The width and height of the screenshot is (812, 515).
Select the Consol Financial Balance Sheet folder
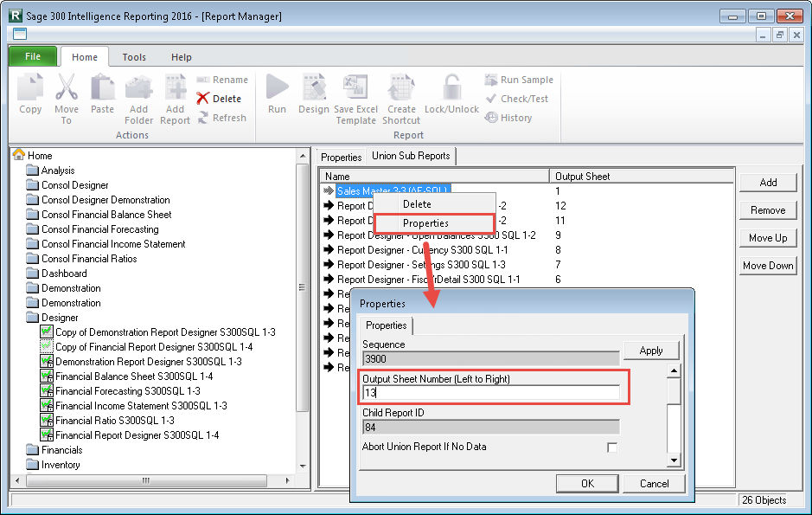(99, 215)
